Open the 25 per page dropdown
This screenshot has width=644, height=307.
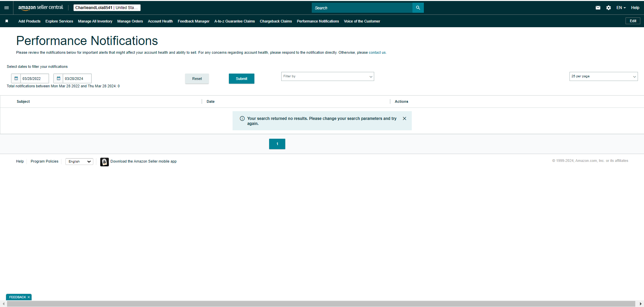coord(603,77)
